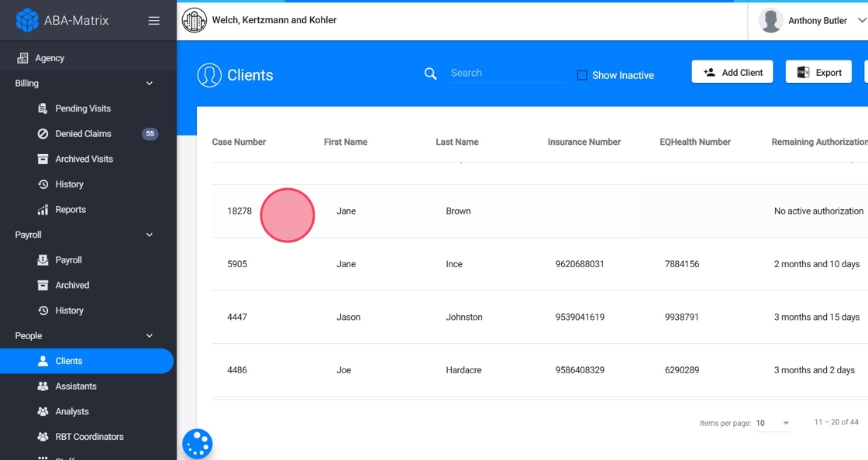Sort by Insurance Number column header
The image size is (868, 460).
coord(584,142)
